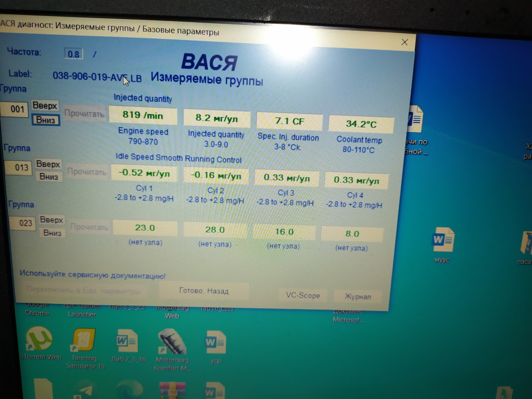Click engine speed value 819 /min
Screen dimensions: 532x399
pos(143,115)
